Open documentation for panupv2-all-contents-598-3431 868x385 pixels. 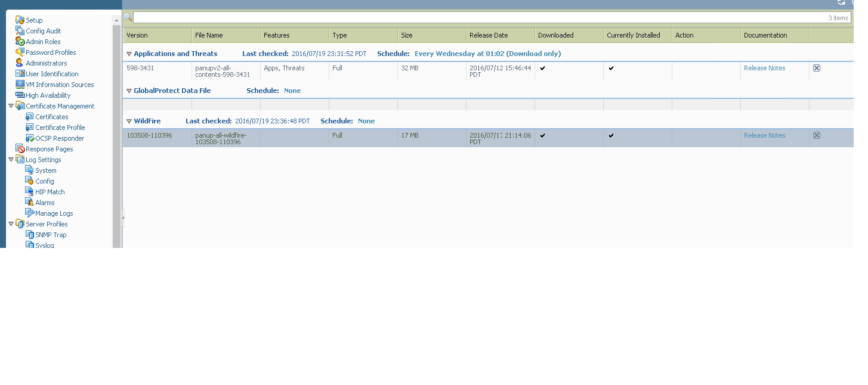(816, 67)
